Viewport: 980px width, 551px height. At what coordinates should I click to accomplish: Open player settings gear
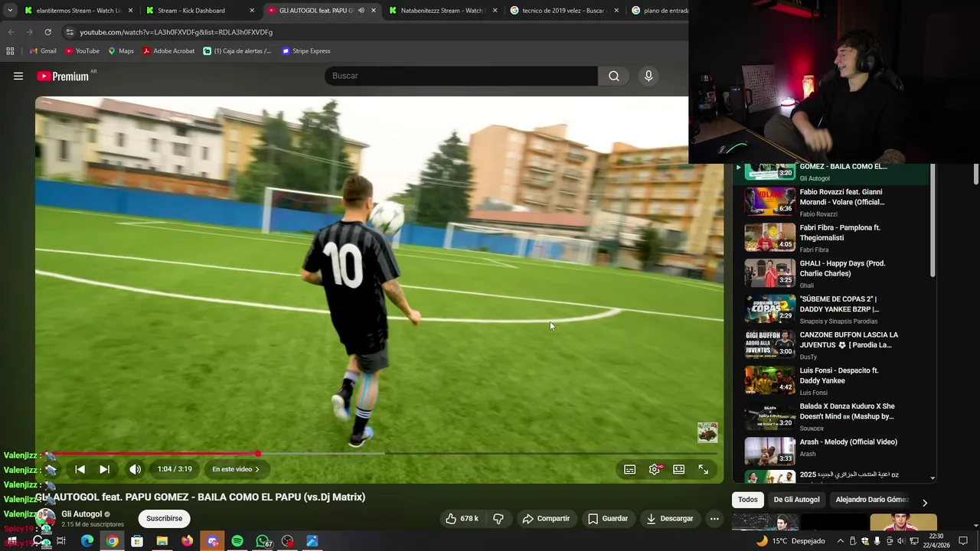(x=654, y=469)
